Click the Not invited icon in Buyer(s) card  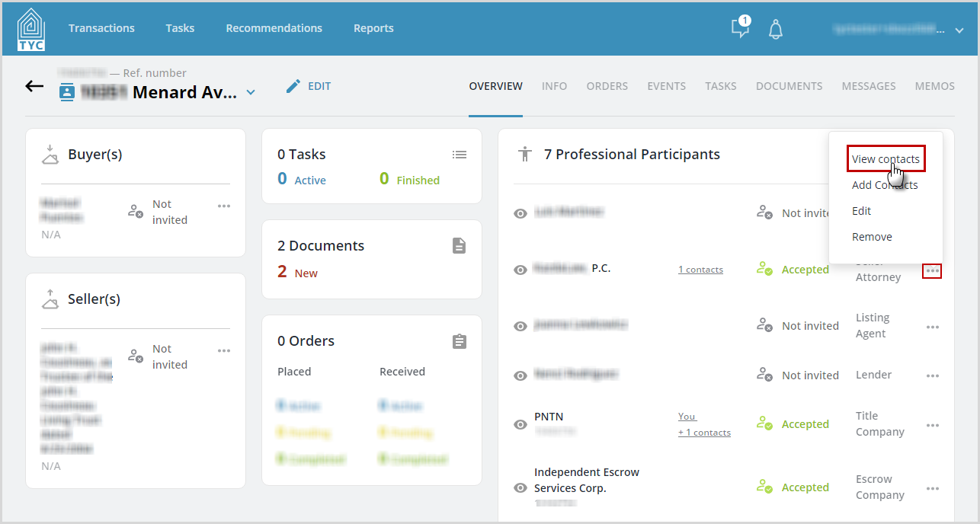(135, 211)
